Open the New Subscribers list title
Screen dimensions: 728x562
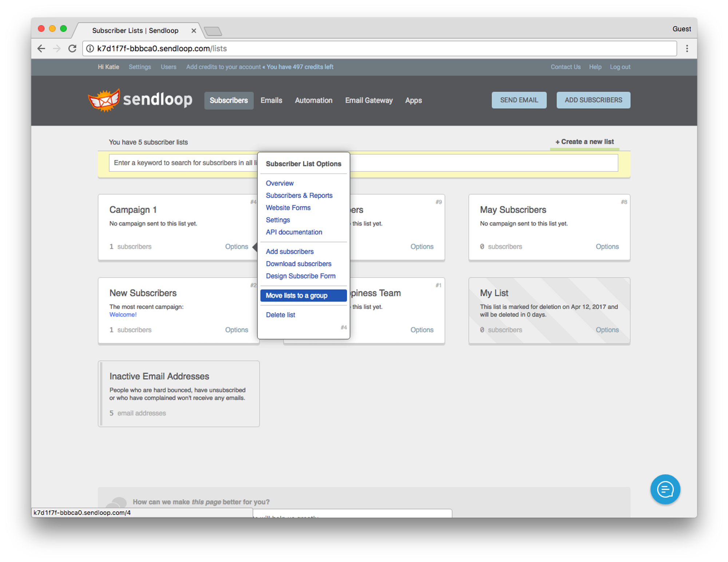tap(143, 293)
